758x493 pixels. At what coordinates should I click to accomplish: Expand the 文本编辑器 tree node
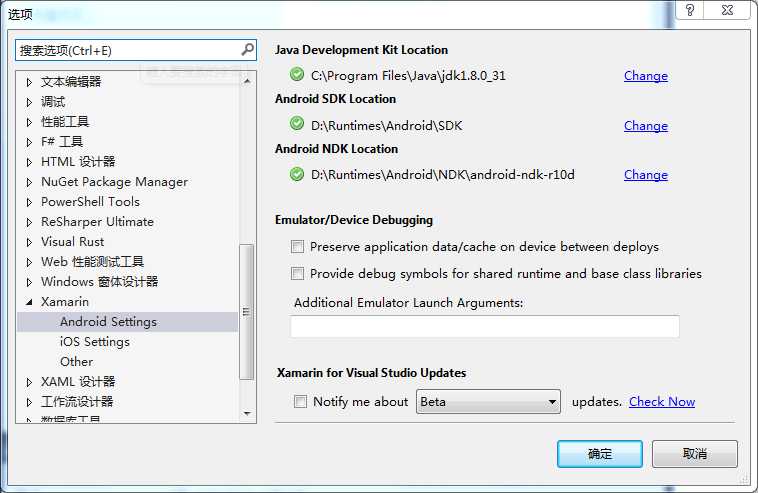point(29,82)
